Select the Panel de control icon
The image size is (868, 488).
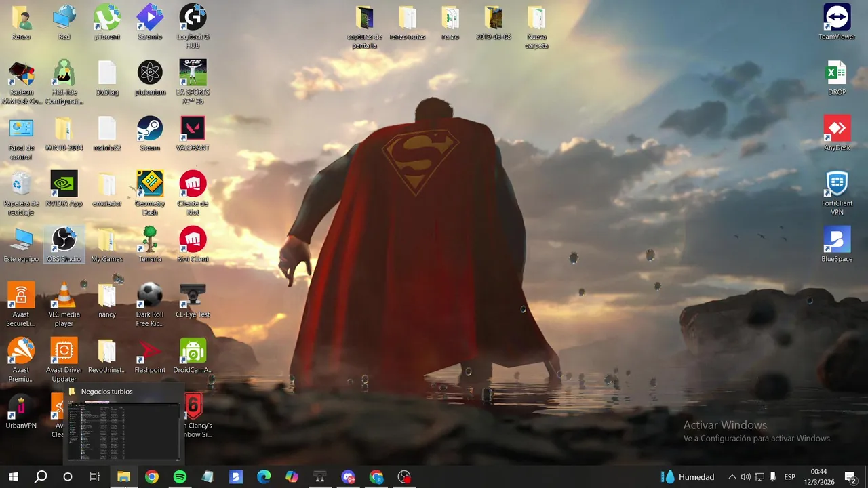[x=21, y=138]
